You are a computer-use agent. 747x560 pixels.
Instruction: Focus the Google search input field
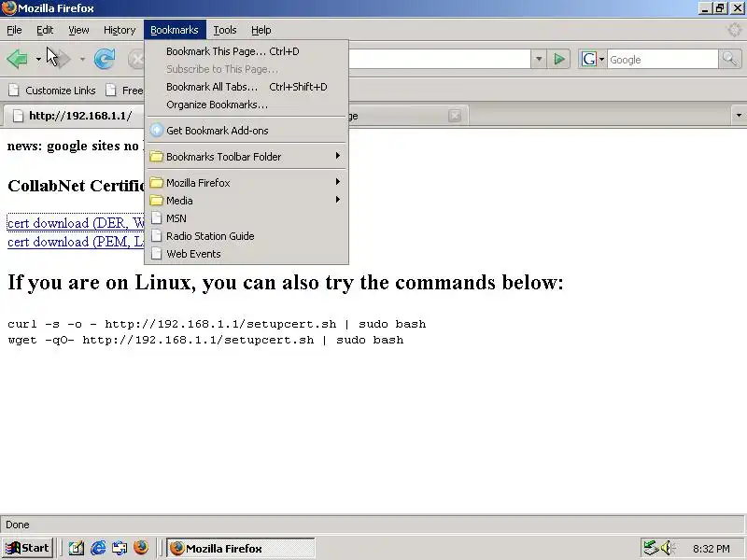tap(662, 60)
